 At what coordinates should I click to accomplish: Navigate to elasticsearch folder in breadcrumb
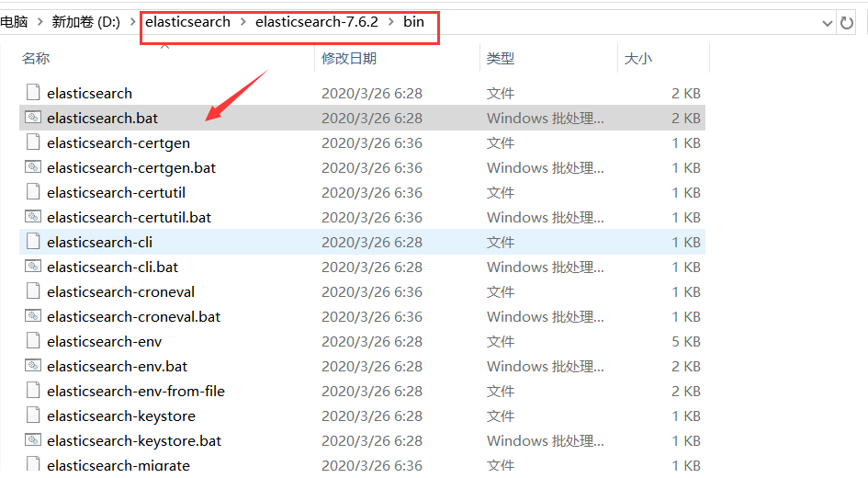pyautogui.click(x=187, y=22)
